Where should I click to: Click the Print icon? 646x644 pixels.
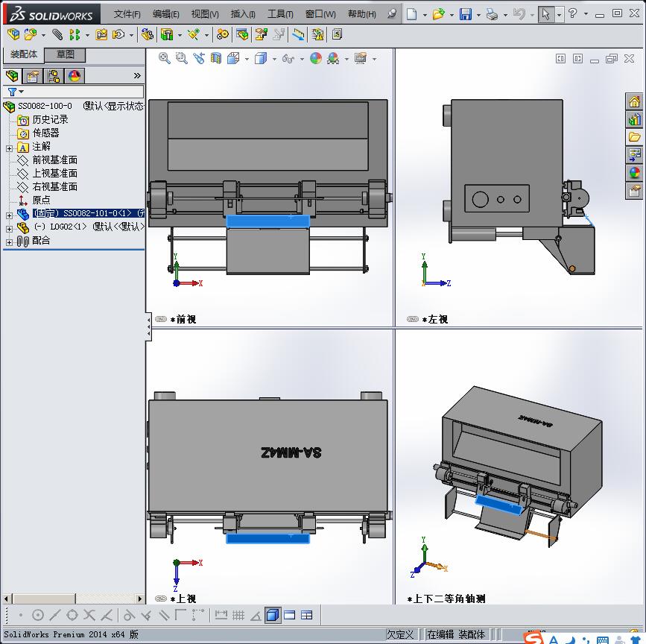[492, 14]
